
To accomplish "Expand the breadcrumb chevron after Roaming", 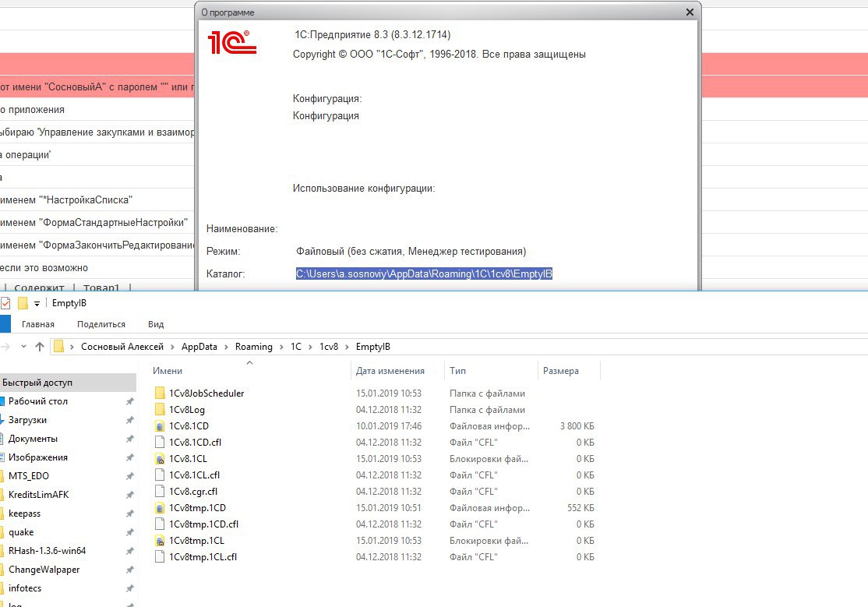I will click(281, 347).
